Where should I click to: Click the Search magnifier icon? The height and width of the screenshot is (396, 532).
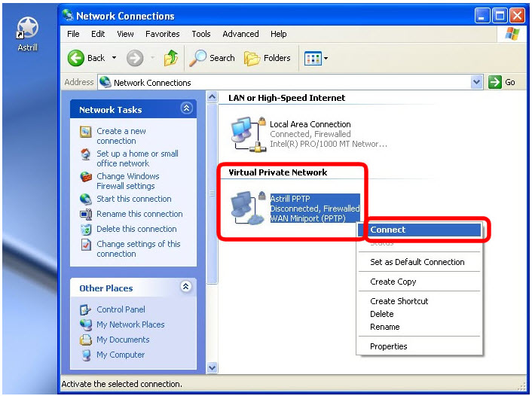click(197, 58)
